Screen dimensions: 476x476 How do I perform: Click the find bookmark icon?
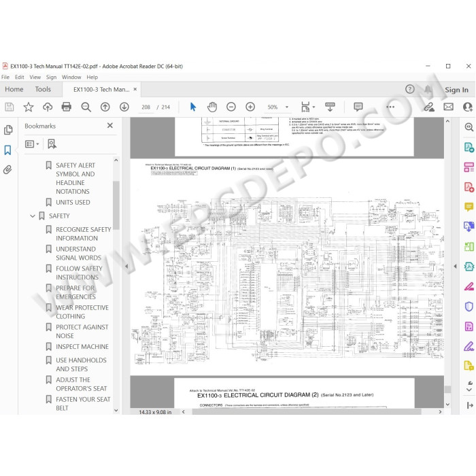52,144
